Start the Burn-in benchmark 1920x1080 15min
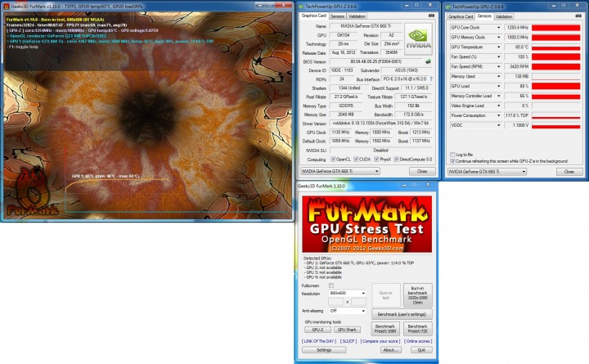 (417, 295)
